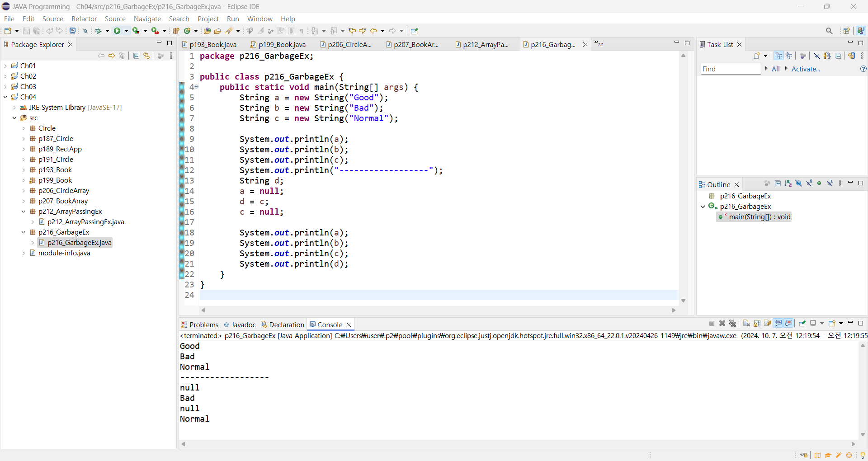This screenshot has height=461, width=868.
Task: Click the Pin Editor icon in toolbar
Action: (x=415, y=31)
